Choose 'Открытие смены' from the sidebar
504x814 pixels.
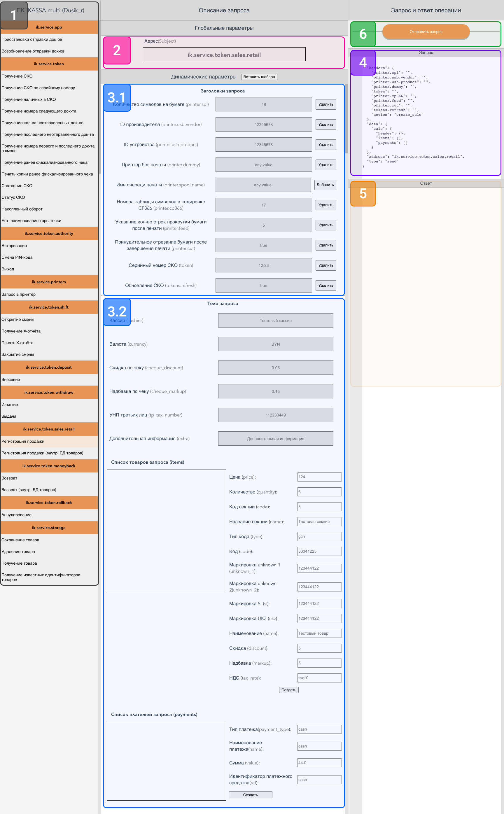[x=18, y=319]
